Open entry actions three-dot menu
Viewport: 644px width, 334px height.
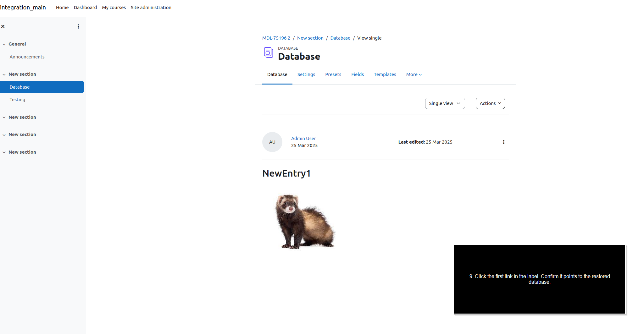tap(504, 142)
